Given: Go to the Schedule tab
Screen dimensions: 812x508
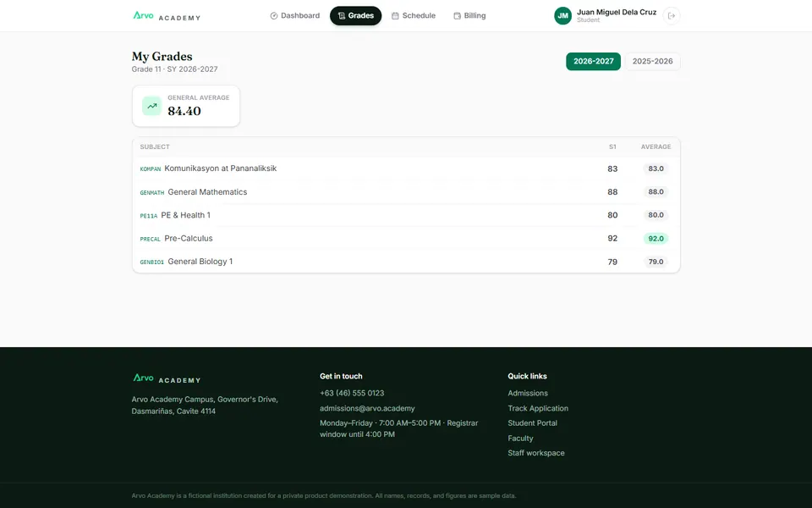Looking at the screenshot, I should [x=414, y=15].
